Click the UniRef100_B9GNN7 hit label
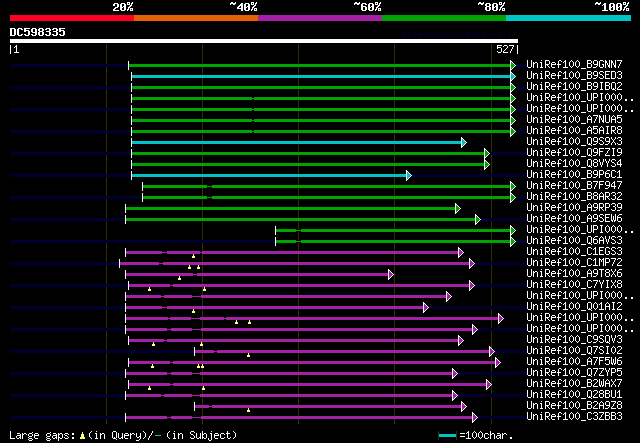 click(574, 65)
